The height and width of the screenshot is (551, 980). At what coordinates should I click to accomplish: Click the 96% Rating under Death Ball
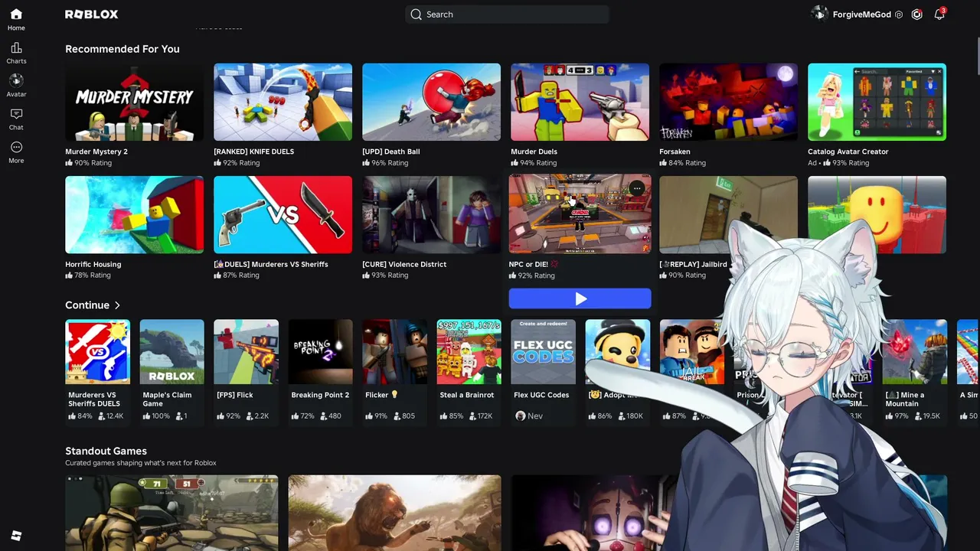click(390, 163)
